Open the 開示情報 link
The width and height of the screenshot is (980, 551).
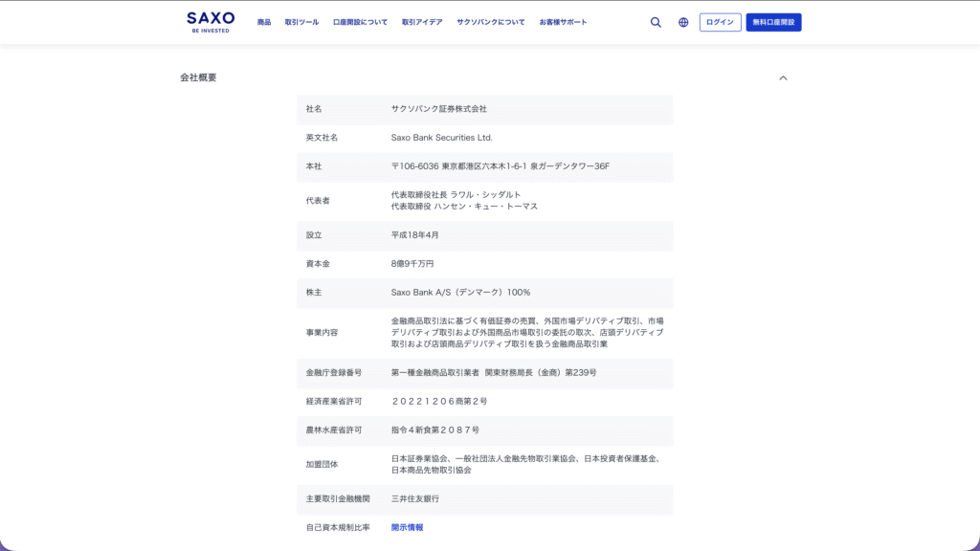(x=407, y=527)
